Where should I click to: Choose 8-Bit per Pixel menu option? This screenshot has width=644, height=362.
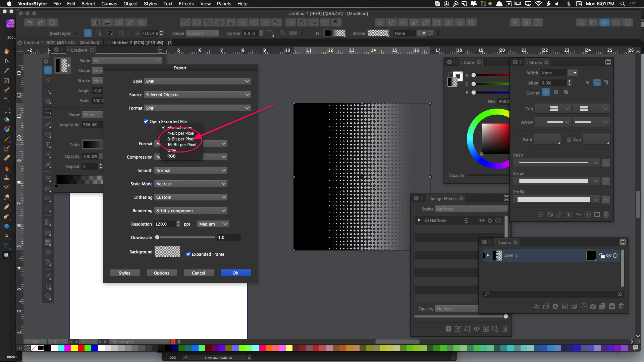click(180, 139)
